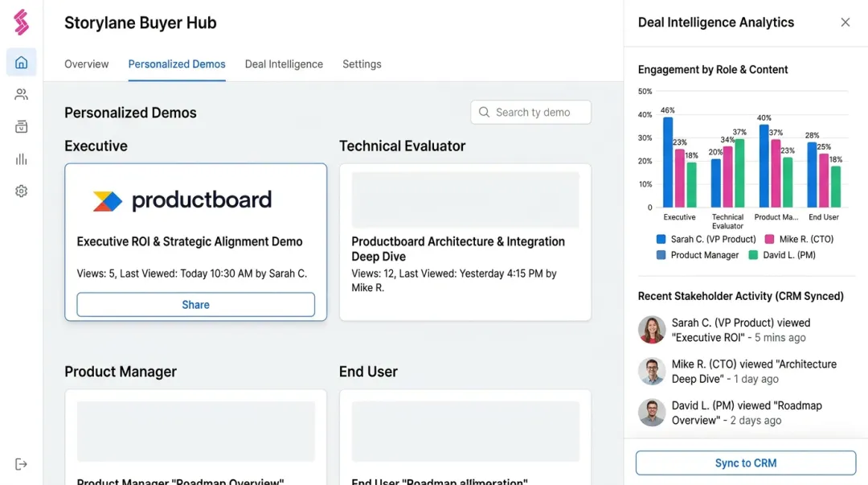Click the 'Executive' section heading
This screenshot has height=485, width=868.
(96, 146)
